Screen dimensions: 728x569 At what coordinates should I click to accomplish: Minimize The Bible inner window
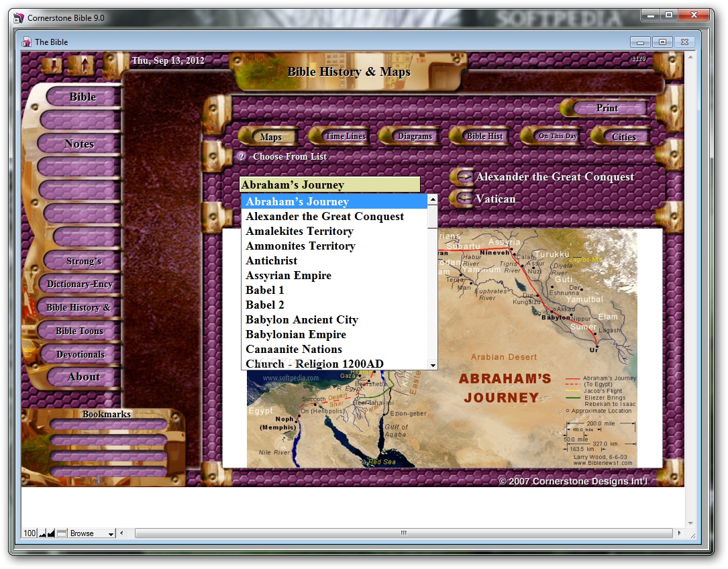[x=640, y=42]
